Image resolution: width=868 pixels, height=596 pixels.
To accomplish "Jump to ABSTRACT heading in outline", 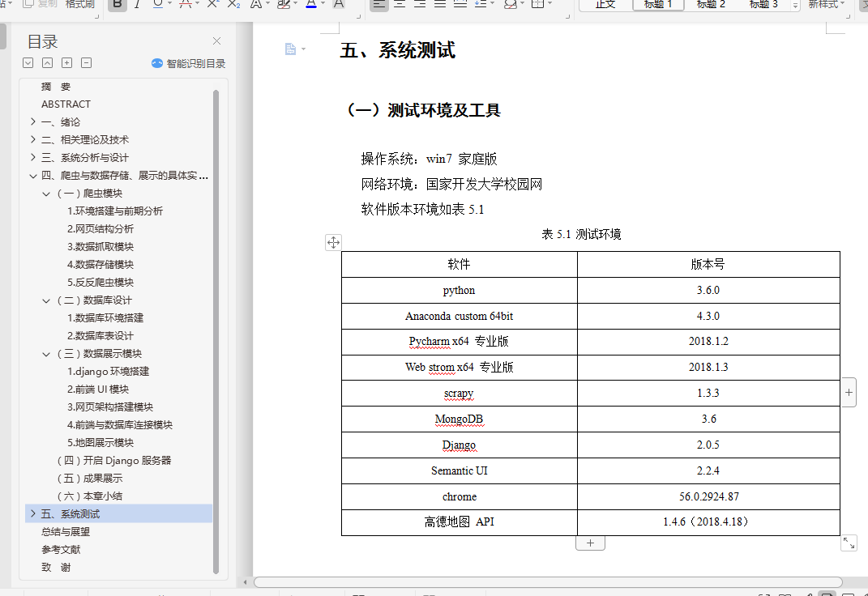I will 66,104.
